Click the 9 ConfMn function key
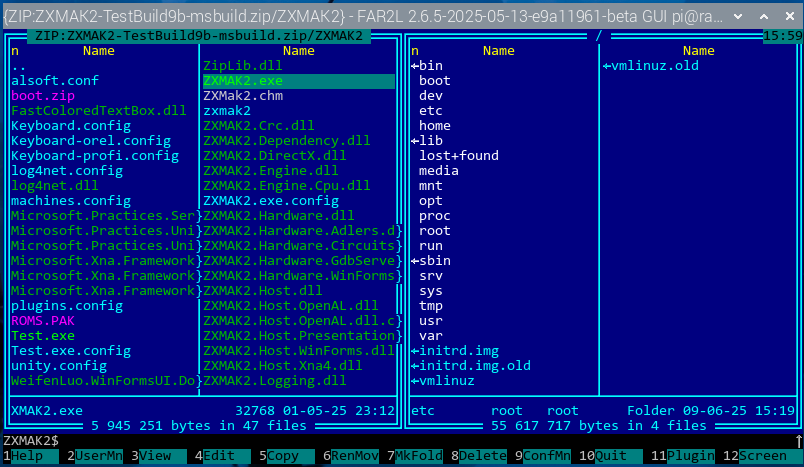 [543, 456]
